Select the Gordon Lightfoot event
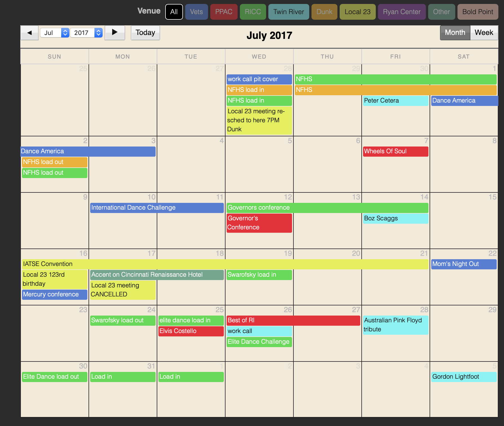Viewport: 504px width, 426px height. 463,377
